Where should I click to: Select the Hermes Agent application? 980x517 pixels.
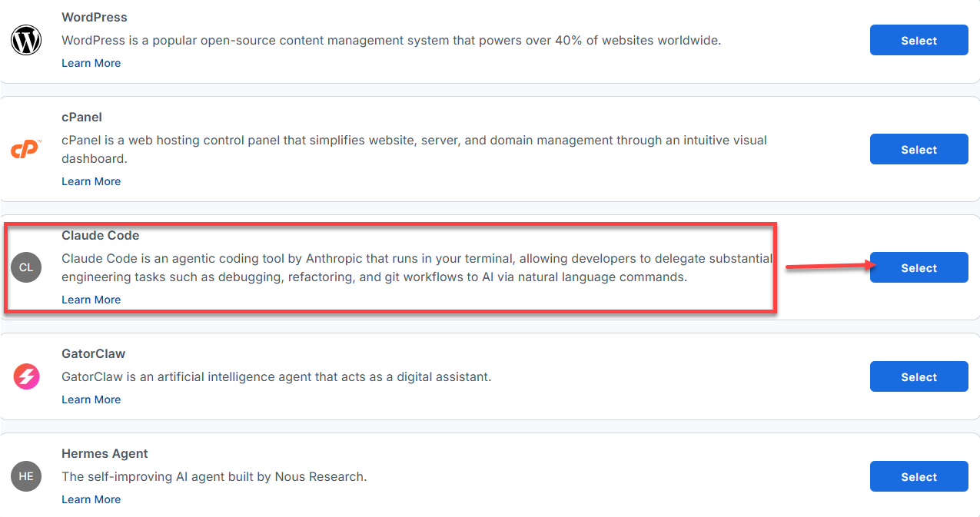click(x=919, y=476)
